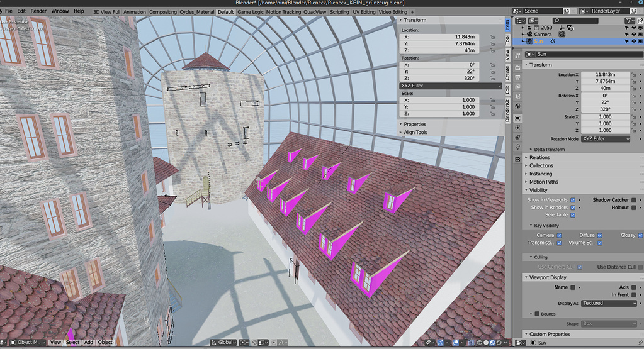The image size is (644, 349).
Task: Uncheck Show in Renders checkbox
Action: click(573, 208)
